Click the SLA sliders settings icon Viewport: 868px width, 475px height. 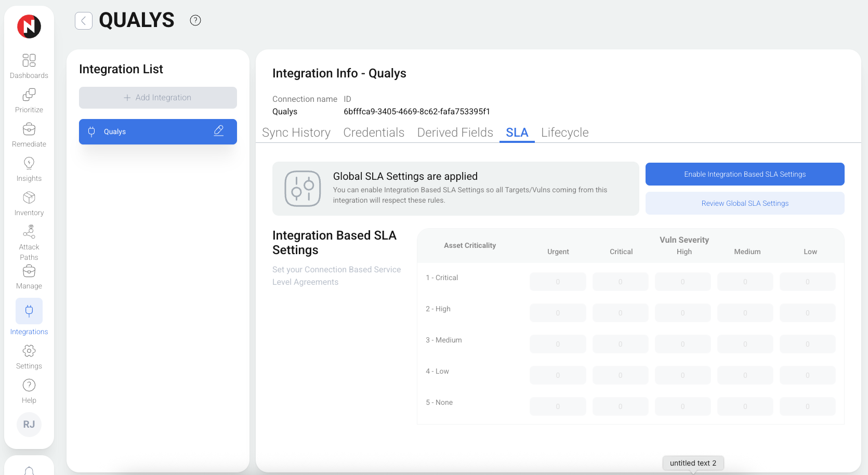click(303, 189)
